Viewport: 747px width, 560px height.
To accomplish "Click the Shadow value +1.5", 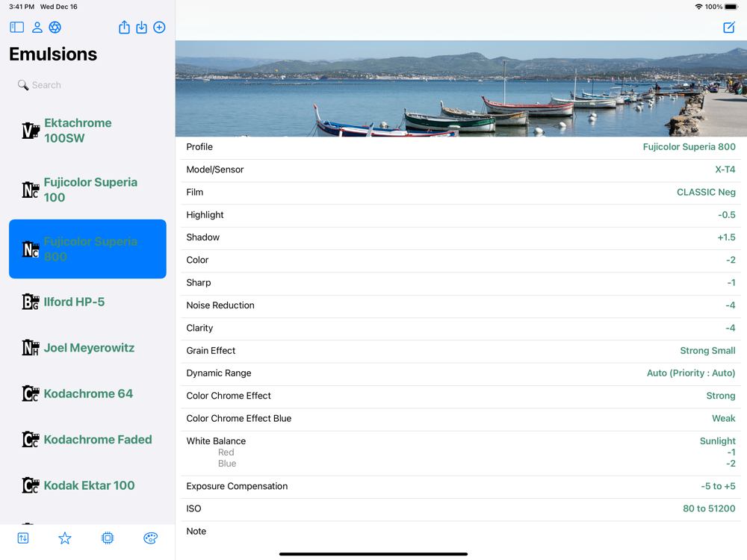I will coord(727,237).
